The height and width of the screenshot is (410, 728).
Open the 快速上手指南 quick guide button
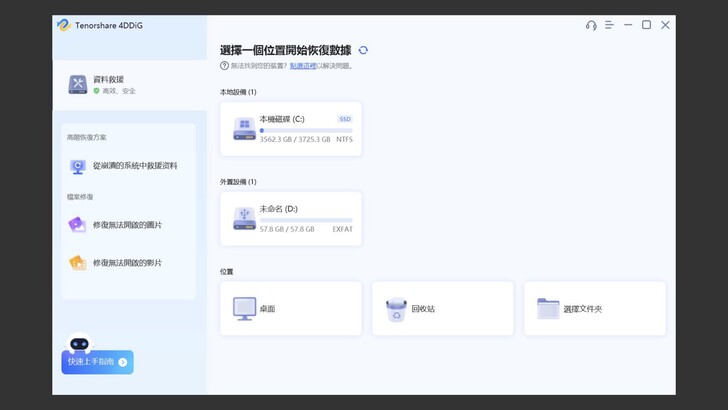97,362
